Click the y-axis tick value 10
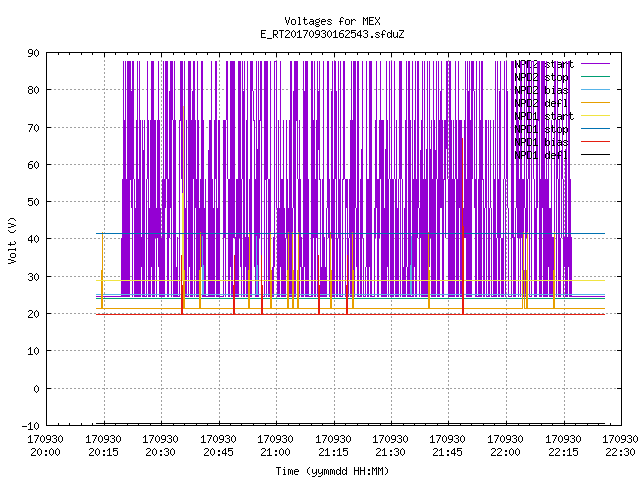 [x=34, y=351]
